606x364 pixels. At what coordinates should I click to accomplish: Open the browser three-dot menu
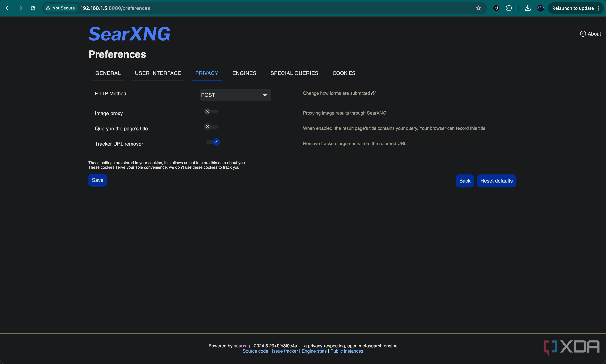coord(598,8)
